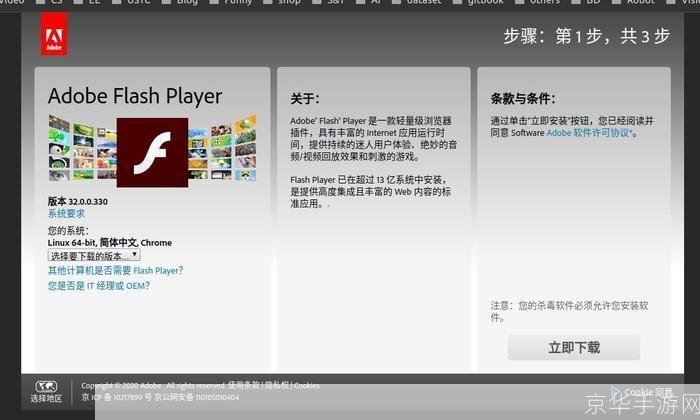Open '您是否是 IT 经理或 OEM?' link
This screenshot has width=700, height=420.
click(x=99, y=286)
